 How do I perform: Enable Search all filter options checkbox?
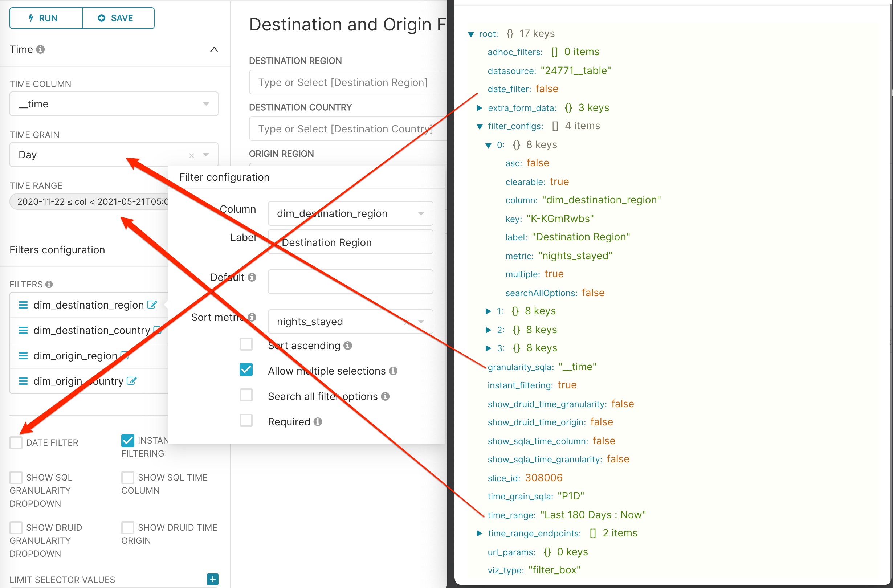(246, 396)
